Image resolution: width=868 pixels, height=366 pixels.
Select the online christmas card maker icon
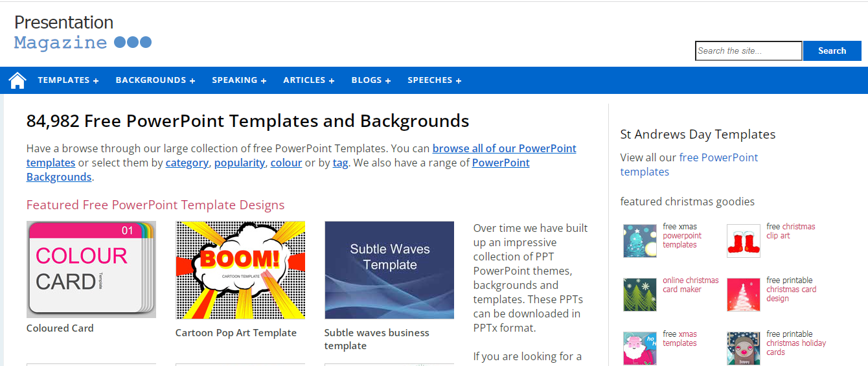[639, 295]
